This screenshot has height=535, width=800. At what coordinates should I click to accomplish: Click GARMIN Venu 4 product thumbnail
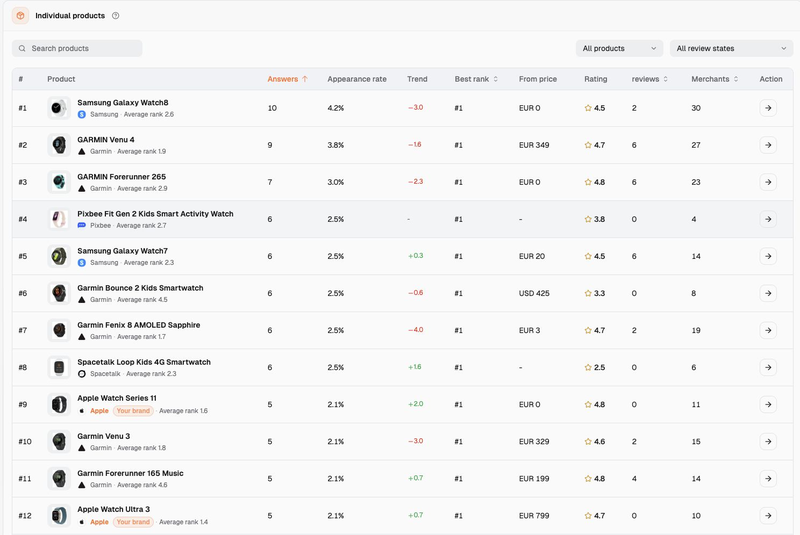pyautogui.click(x=59, y=145)
